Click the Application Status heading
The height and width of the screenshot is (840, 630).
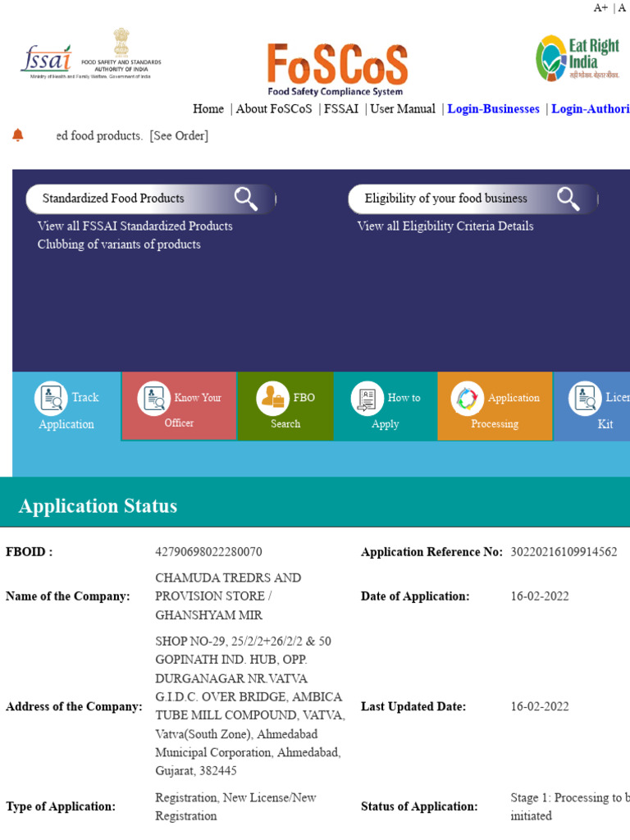coord(98,505)
